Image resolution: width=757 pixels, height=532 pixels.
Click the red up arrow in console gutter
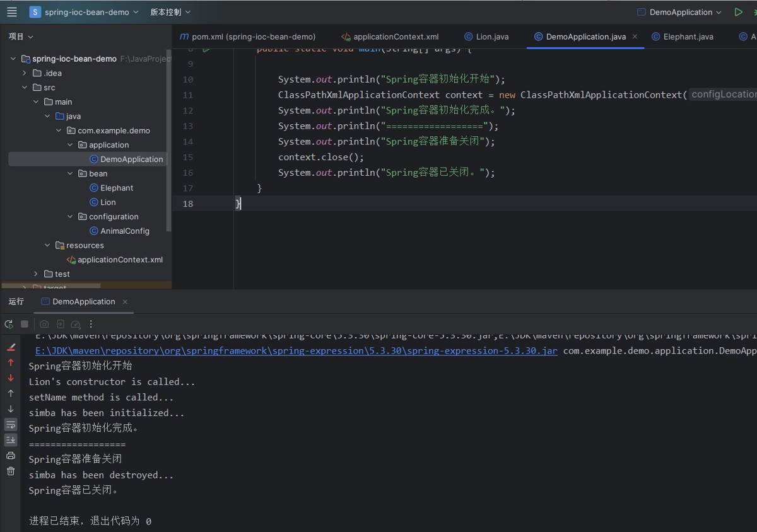click(11, 362)
